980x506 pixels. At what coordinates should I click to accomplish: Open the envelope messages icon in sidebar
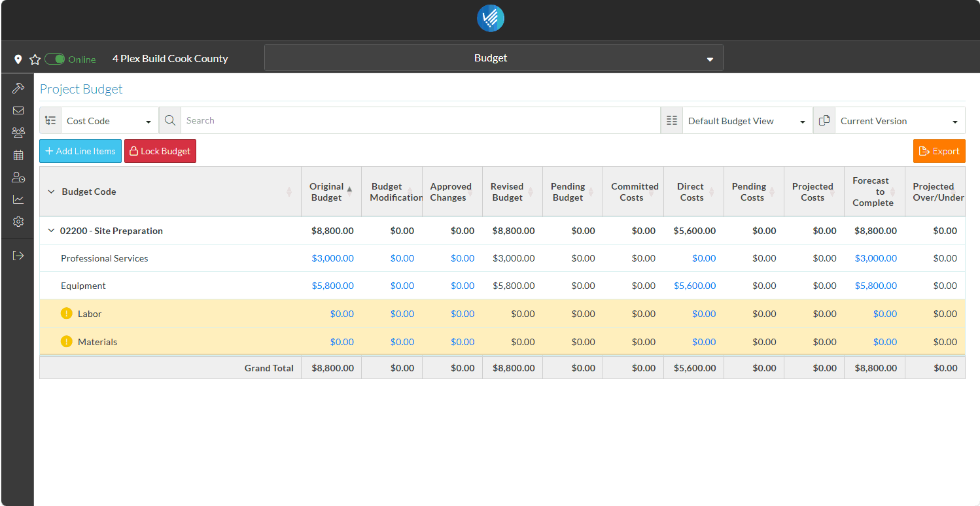pos(18,110)
